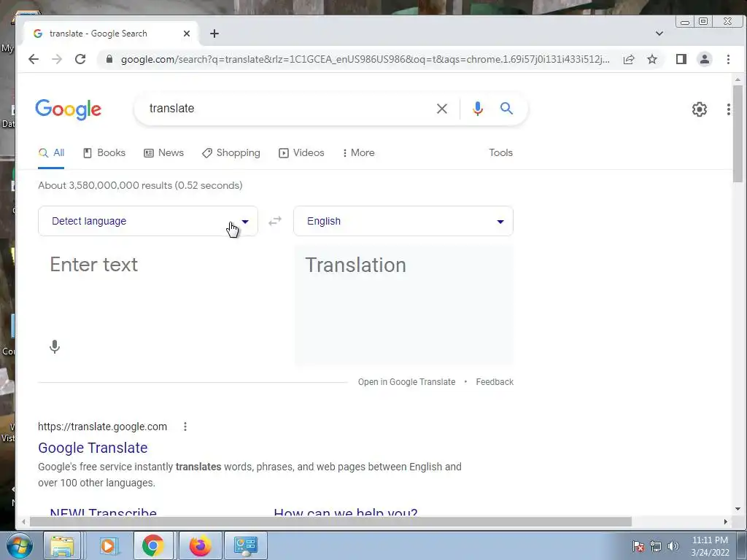Click the browser forward arrow
Image resolution: width=747 pixels, height=560 pixels.
coord(57,59)
